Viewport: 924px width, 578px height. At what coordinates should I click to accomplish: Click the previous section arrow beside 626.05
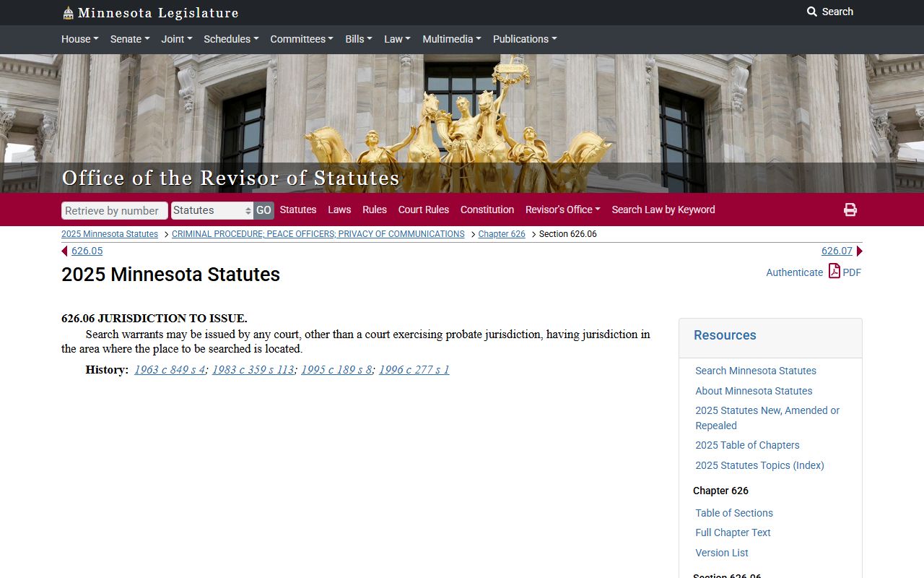(64, 251)
